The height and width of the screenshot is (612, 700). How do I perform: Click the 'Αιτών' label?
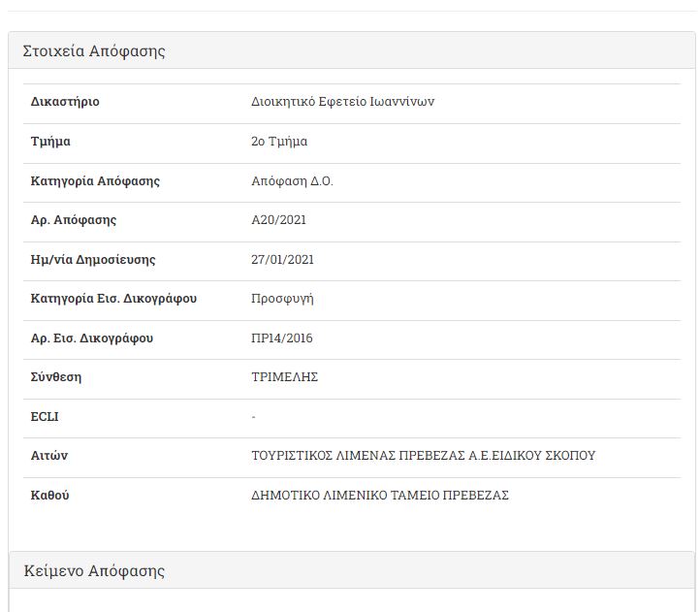point(49,456)
